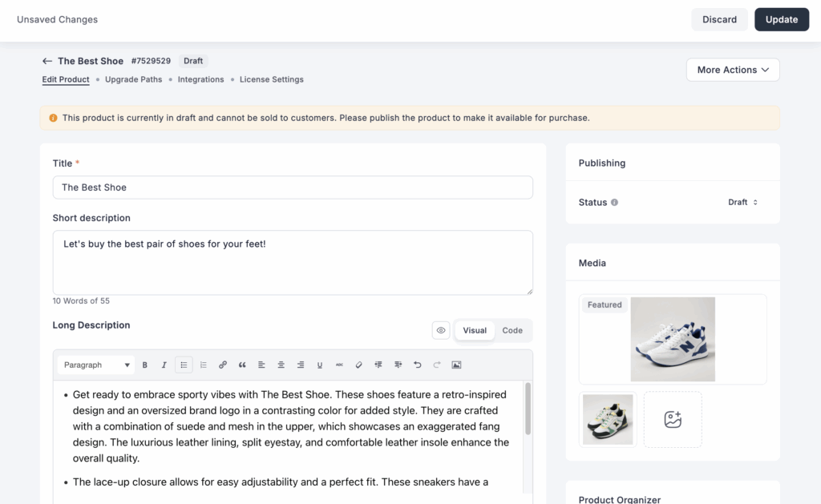Open the License Settings section
Screen dimensions: 821x504
pos(271,79)
